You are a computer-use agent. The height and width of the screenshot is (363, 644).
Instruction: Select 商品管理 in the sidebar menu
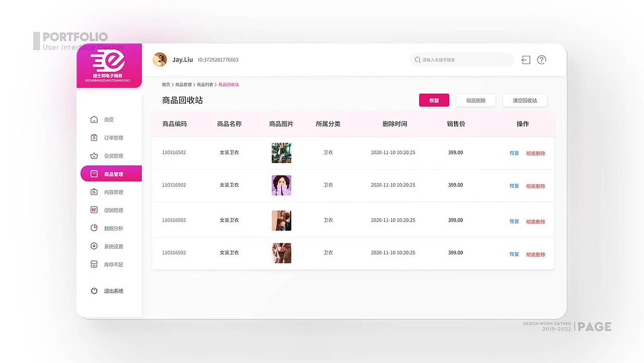pyautogui.click(x=111, y=174)
